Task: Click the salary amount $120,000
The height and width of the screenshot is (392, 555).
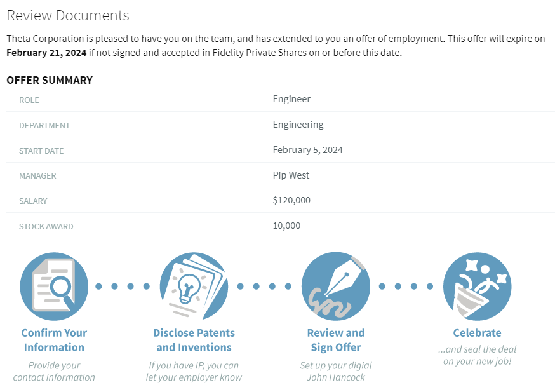Action: 291,200
